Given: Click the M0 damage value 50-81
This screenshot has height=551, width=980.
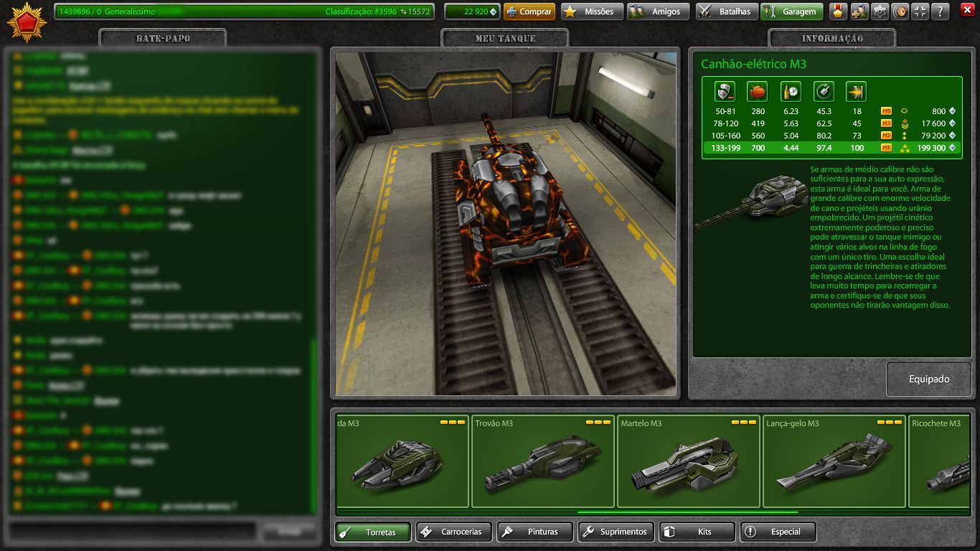Looking at the screenshot, I should click(725, 111).
